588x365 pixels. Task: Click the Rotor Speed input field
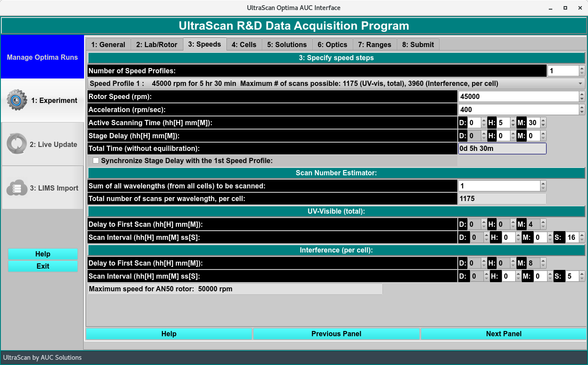tap(518, 96)
